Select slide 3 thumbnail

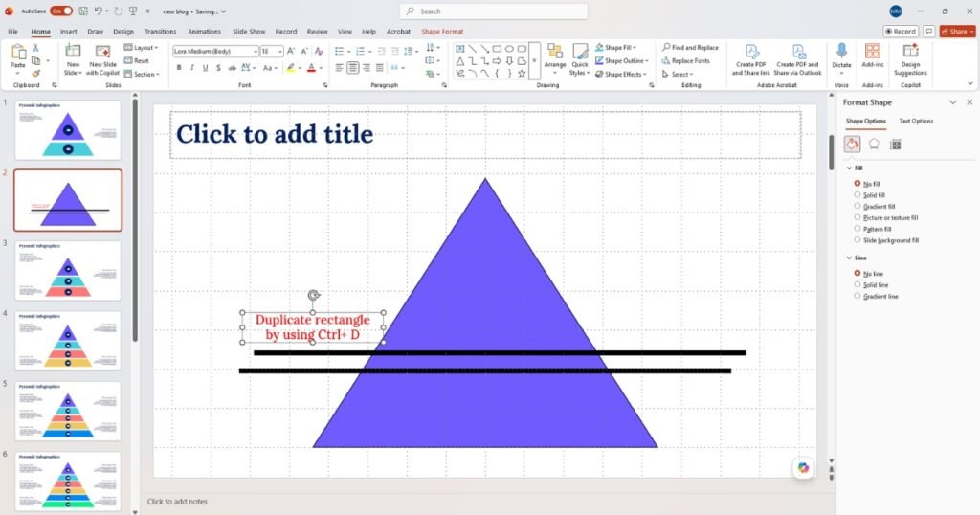(68, 271)
